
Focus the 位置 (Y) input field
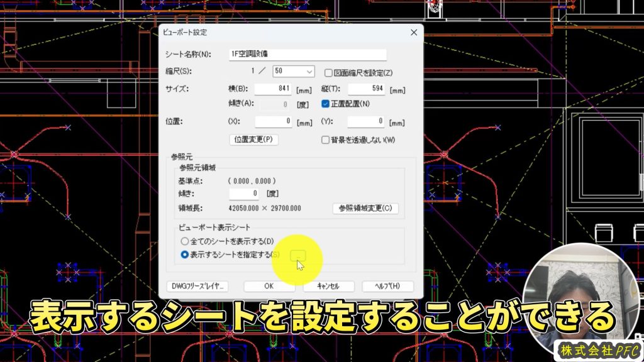click(366, 121)
